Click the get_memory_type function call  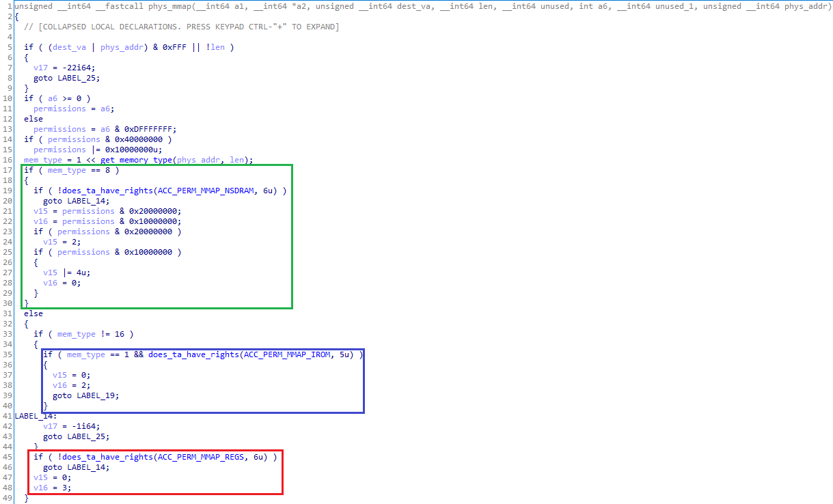(139, 160)
